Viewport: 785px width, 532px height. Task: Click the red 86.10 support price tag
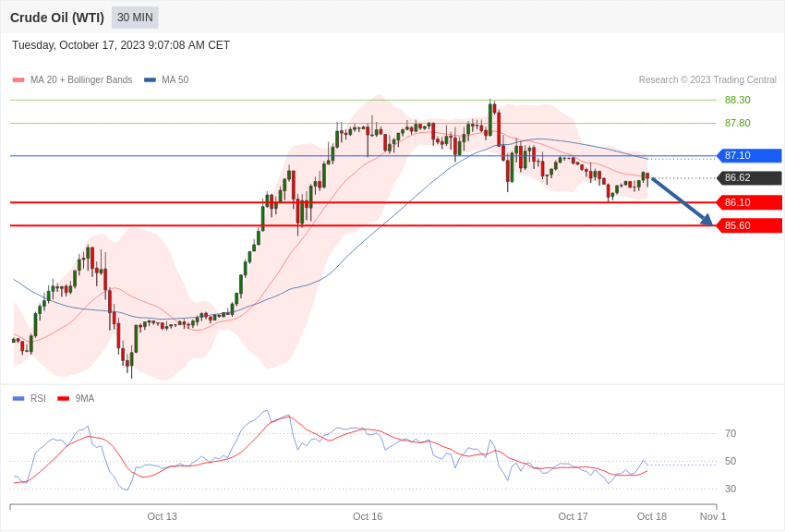(x=750, y=202)
